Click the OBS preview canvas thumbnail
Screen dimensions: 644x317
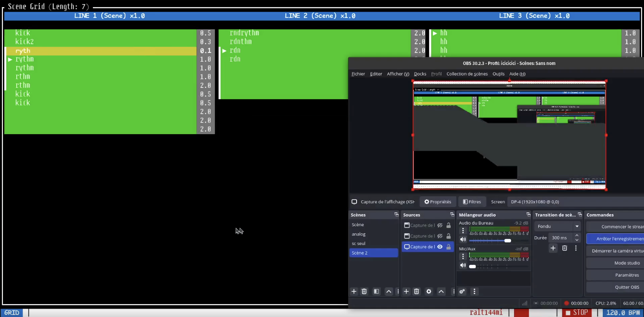point(509,135)
